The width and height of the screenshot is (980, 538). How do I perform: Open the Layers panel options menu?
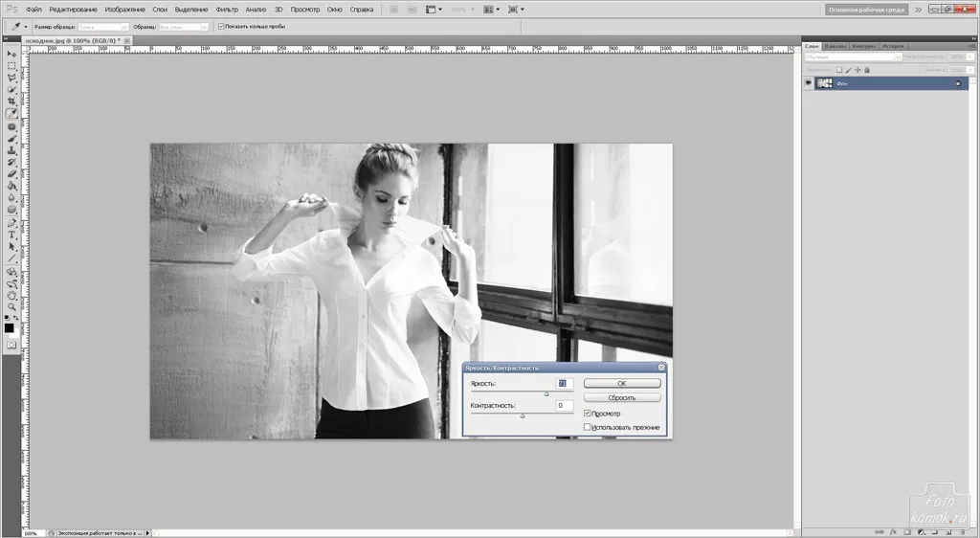972,46
